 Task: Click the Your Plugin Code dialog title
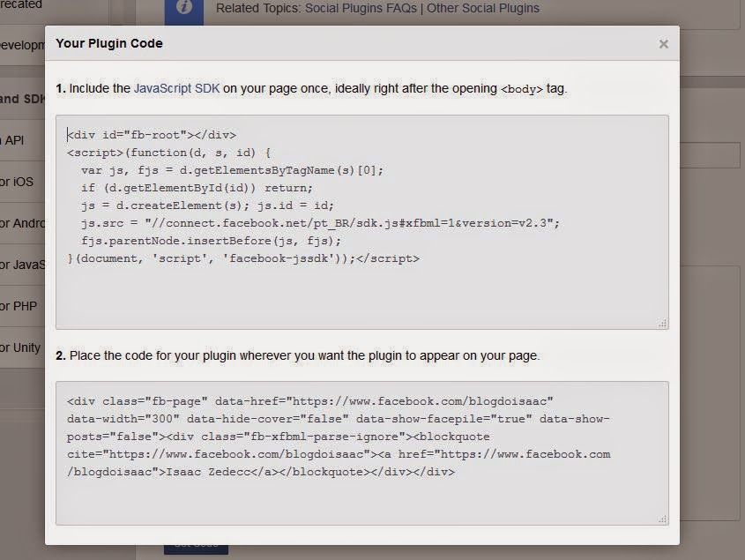tap(109, 43)
